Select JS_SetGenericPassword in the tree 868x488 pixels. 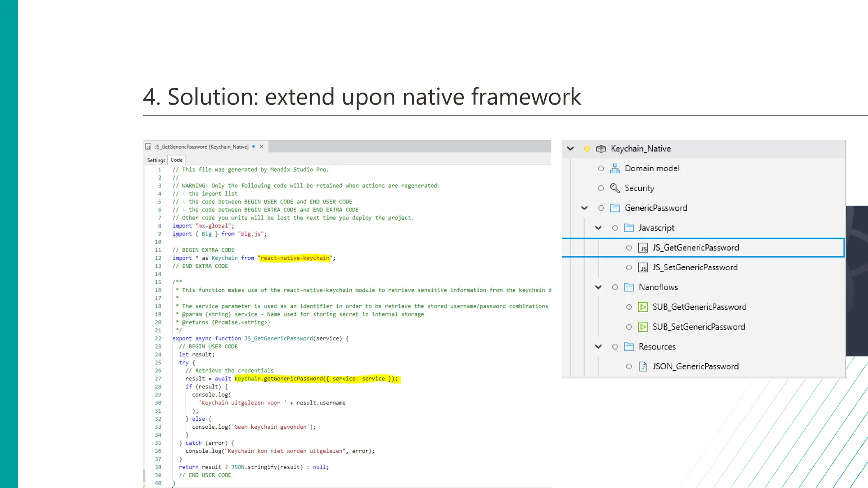pyautogui.click(x=695, y=267)
